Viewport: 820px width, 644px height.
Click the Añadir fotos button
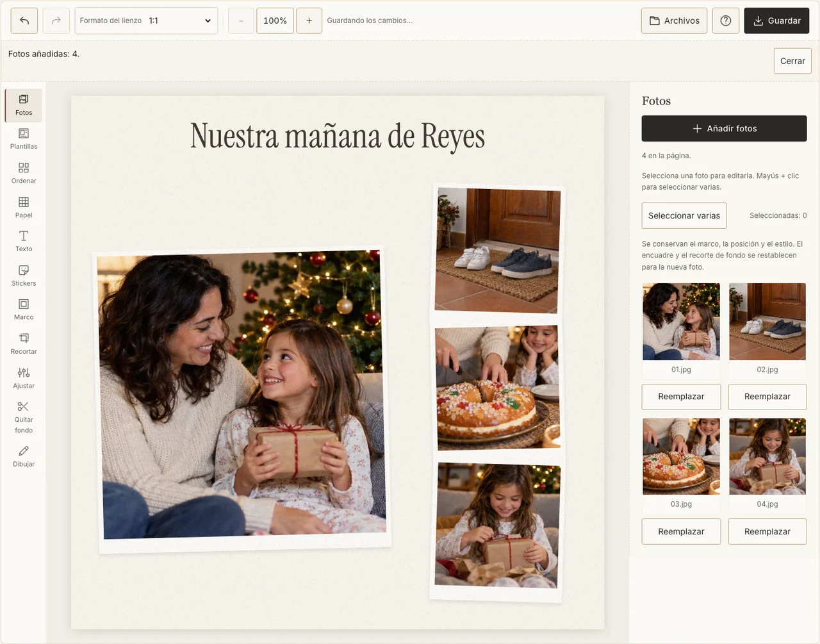pos(724,128)
